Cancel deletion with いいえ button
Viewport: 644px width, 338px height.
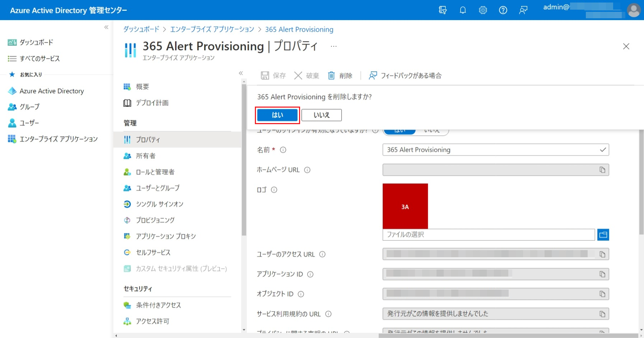coord(321,115)
